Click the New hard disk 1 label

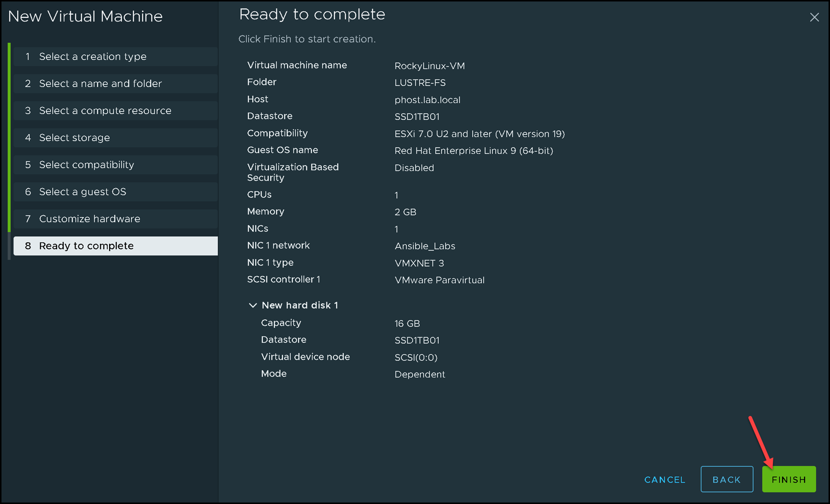pos(299,305)
